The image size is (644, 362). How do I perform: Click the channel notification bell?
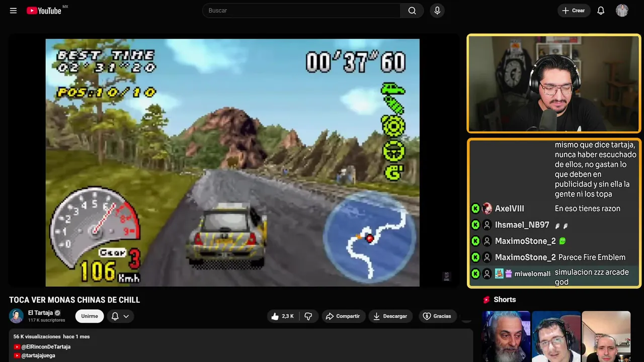click(x=115, y=316)
